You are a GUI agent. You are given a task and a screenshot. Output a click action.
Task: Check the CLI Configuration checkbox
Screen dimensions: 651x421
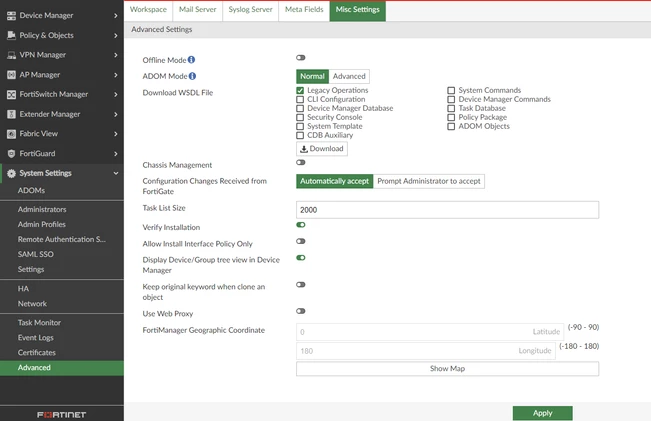300,99
